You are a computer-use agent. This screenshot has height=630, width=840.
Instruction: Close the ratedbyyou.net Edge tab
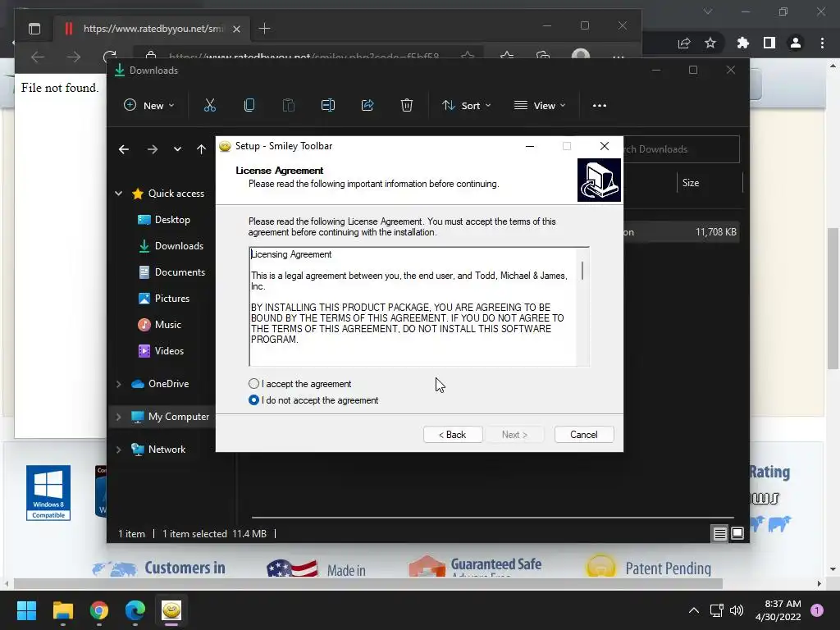click(x=236, y=29)
